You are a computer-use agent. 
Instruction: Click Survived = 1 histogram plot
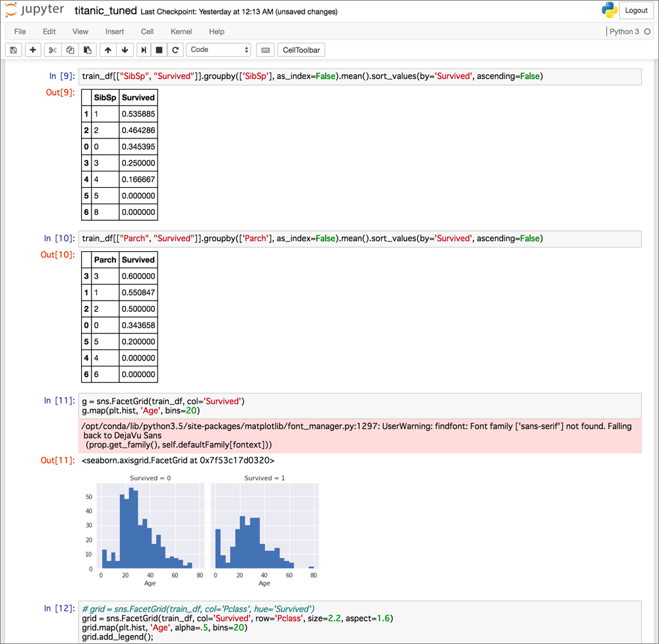(265, 526)
